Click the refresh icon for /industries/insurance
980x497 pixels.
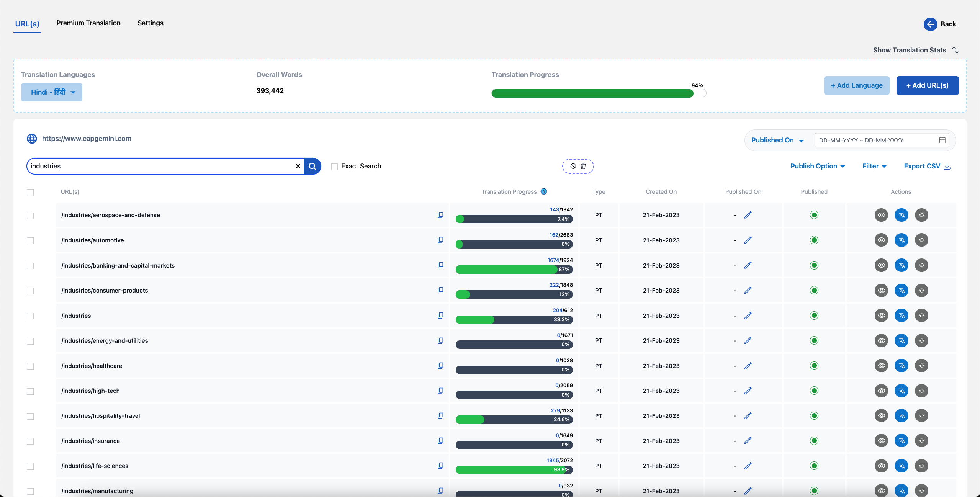pyautogui.click(x=921, y=441)
